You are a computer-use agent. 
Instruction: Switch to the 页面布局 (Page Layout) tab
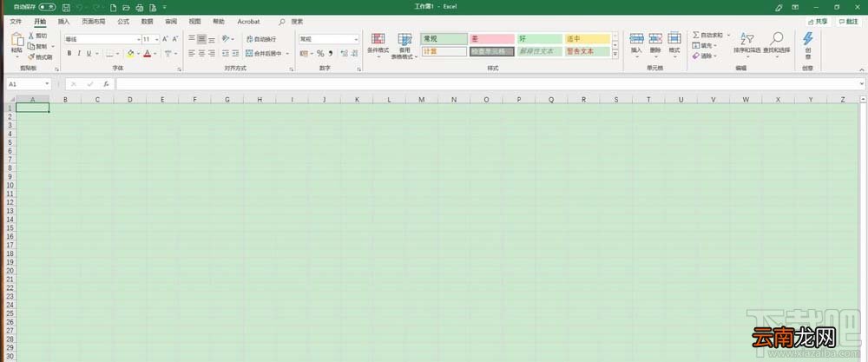point(94,22)
